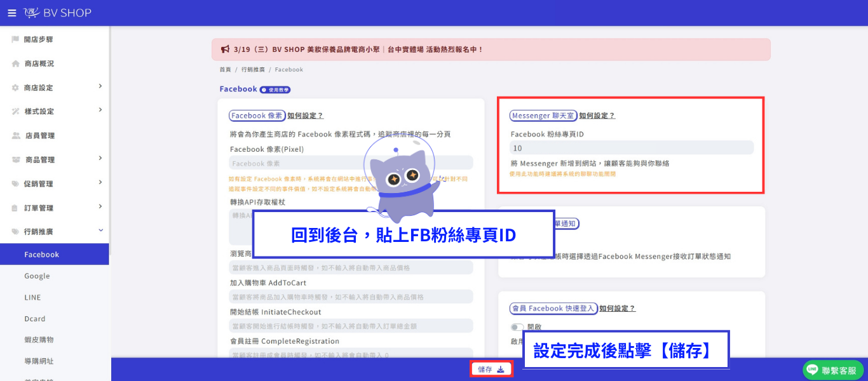Open the 使用教學 tutorial badge
The height and width of the screenshot is (381, 868).
[x=275, y=90]
